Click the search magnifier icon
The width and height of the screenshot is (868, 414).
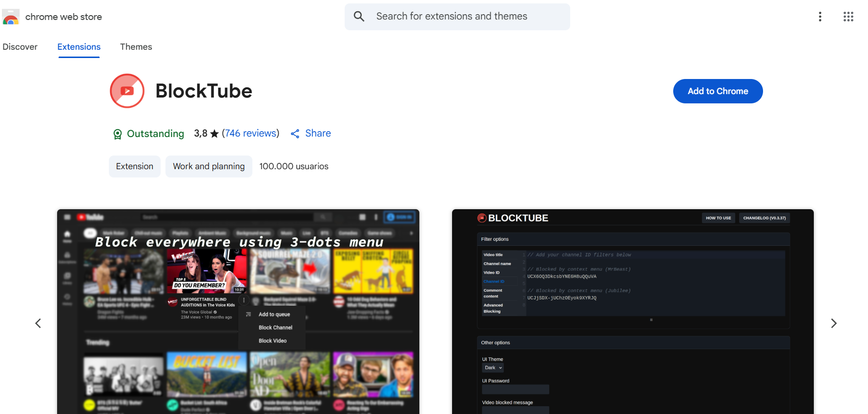click(359, 17)
